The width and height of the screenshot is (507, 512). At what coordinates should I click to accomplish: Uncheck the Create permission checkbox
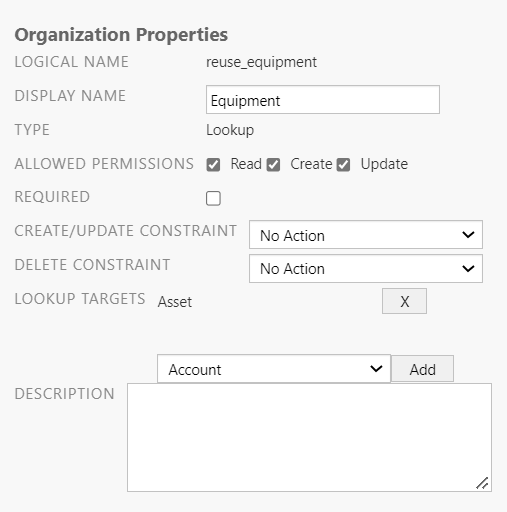click(x=273, y=165)
